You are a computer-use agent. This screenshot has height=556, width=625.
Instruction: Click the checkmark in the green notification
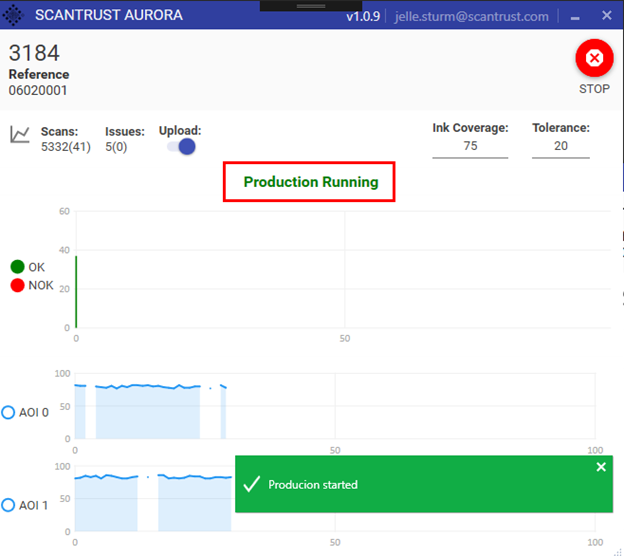[x=252, y=484]
